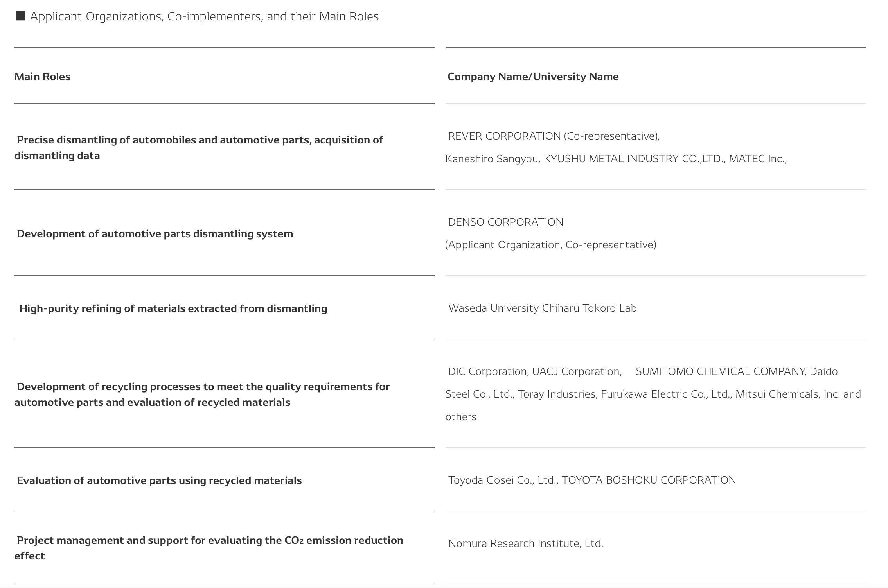The width and height of the screenshot is (888, 588).
Task: Click the 'Precise dismantling of automobiles' role cell
Action: pyautogui.click(x=200, y=148)
